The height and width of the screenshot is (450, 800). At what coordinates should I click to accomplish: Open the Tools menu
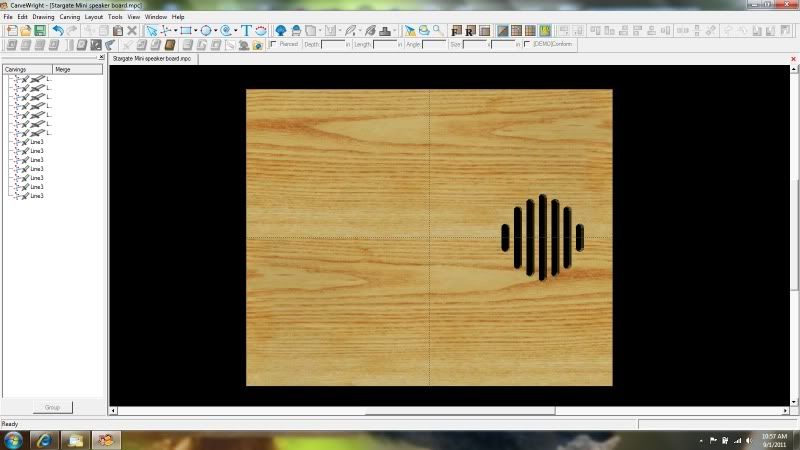pyautogui.click(x=115, y=17)
